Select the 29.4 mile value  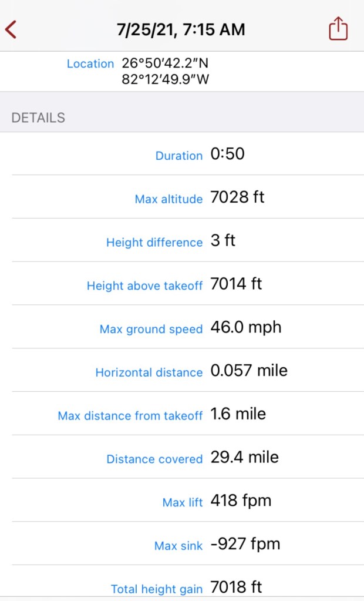(244, 458)
